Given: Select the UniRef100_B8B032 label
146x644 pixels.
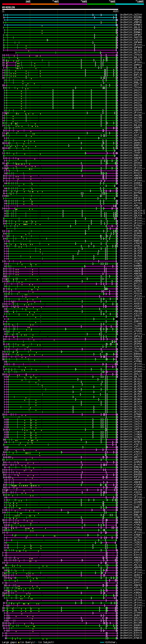Looking at the screenshot, I should (x=131, y=155).
